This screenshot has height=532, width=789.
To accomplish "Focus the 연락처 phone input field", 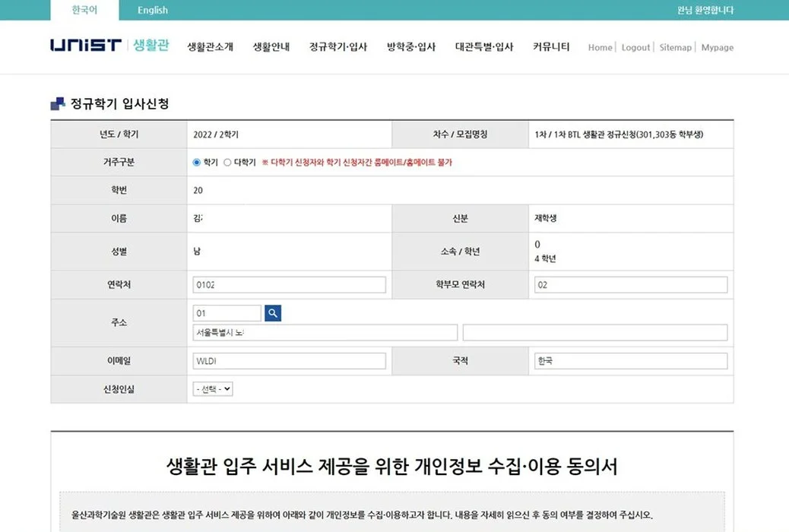I will [x=290, y=285].
